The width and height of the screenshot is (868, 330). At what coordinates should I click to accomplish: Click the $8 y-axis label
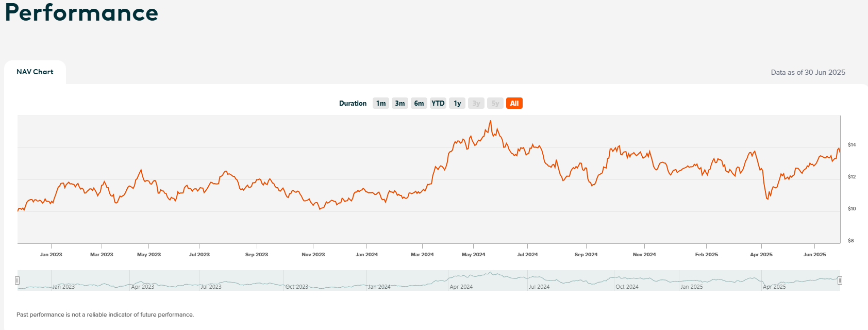[851, 241]
